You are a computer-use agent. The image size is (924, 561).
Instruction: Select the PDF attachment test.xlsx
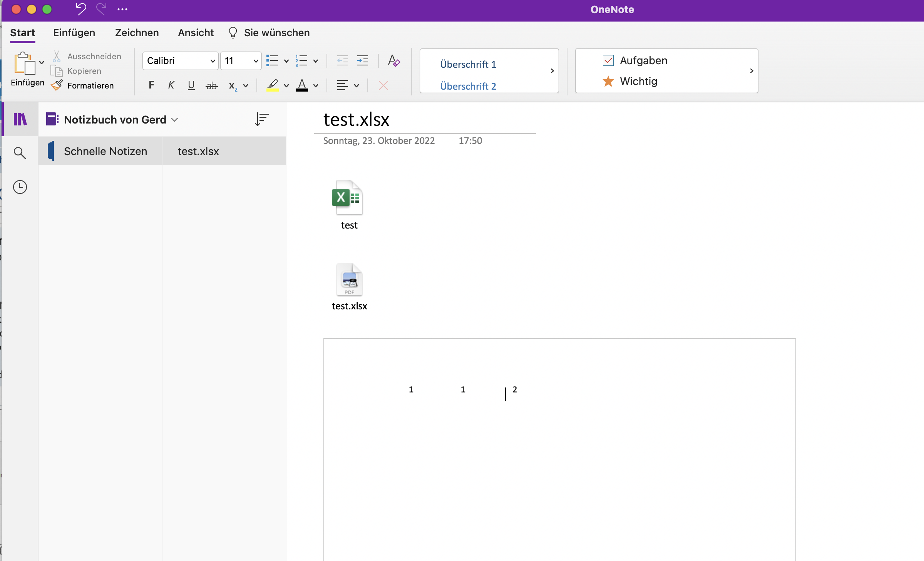(349, 287)
